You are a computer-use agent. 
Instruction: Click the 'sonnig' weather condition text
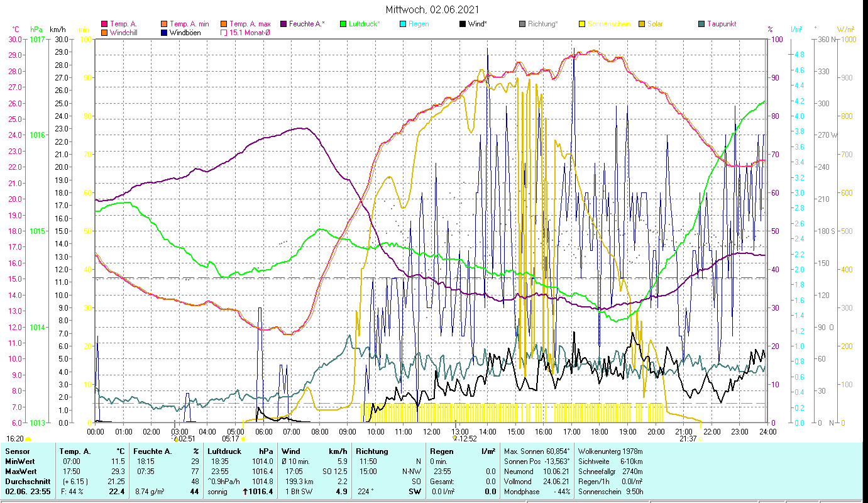[x=217, y=492]
